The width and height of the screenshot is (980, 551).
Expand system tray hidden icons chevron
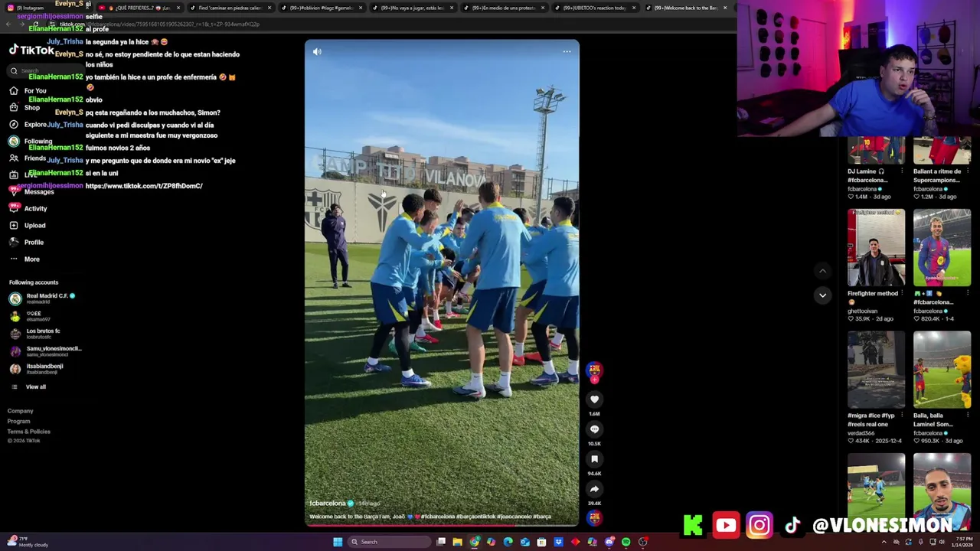pos(884,542)
